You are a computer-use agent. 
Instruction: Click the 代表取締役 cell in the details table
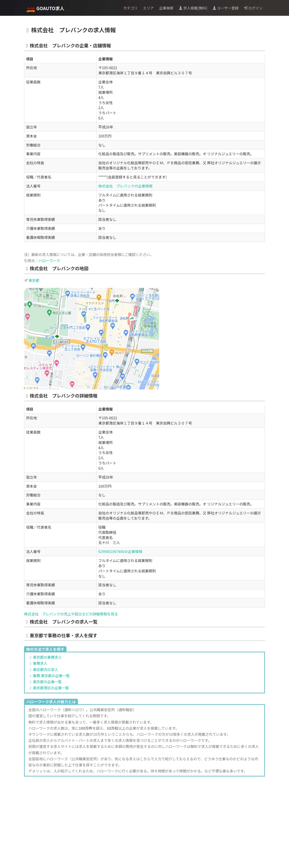[x=107, y=532]
